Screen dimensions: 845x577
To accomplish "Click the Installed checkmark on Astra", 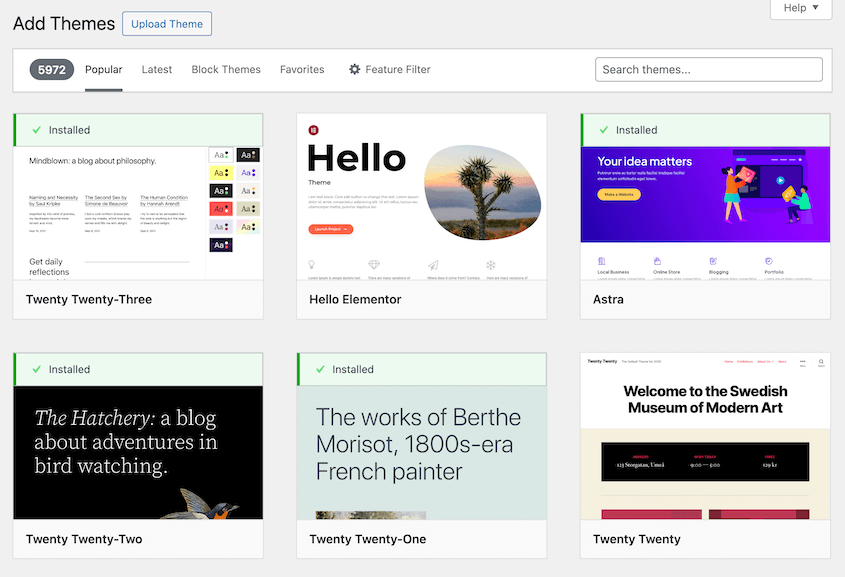I will click(604, 130).
